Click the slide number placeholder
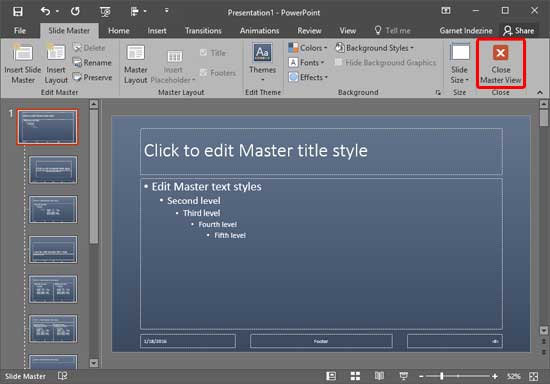Screen dimensions: 550x384 tap(455, 341)
